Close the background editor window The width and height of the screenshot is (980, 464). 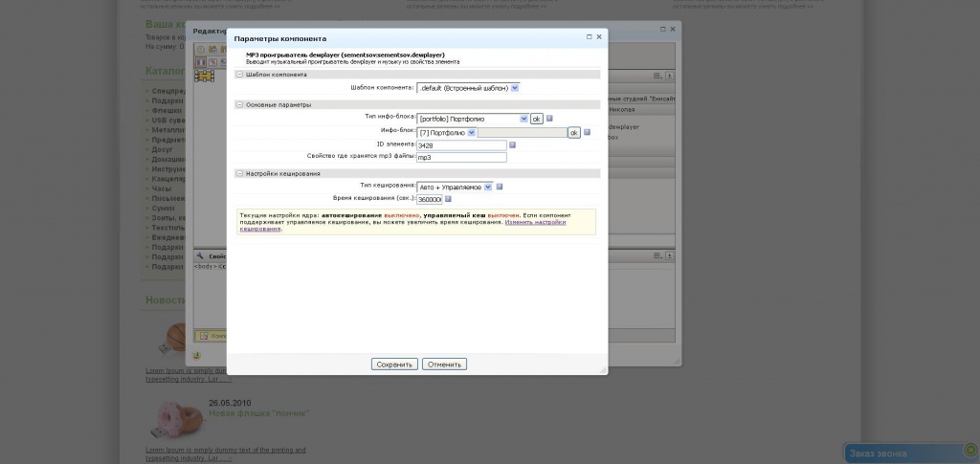(x=673, y=29)
